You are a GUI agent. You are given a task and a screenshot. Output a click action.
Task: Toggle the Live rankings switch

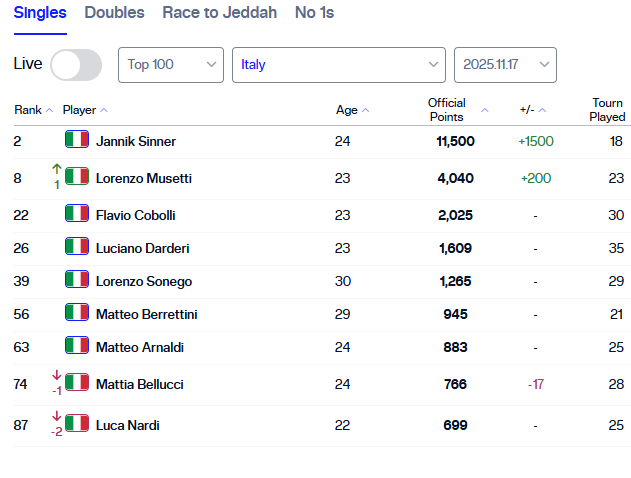click(x=76, y=65)
